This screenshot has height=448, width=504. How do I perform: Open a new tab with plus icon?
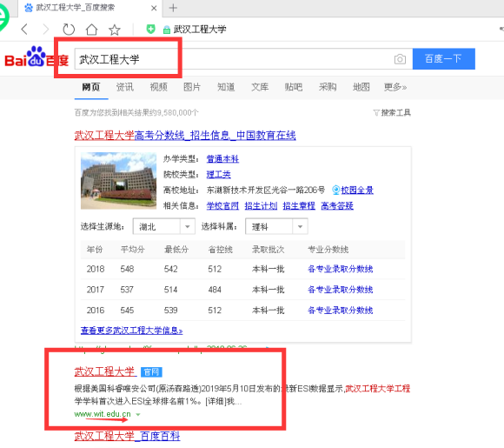click(x=173, y=8)
